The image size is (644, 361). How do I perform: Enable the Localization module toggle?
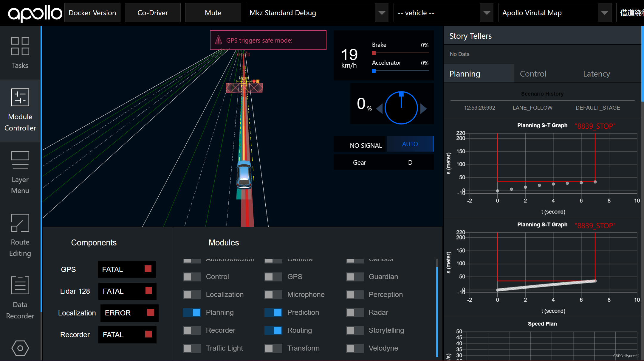(x=192, y=295)
